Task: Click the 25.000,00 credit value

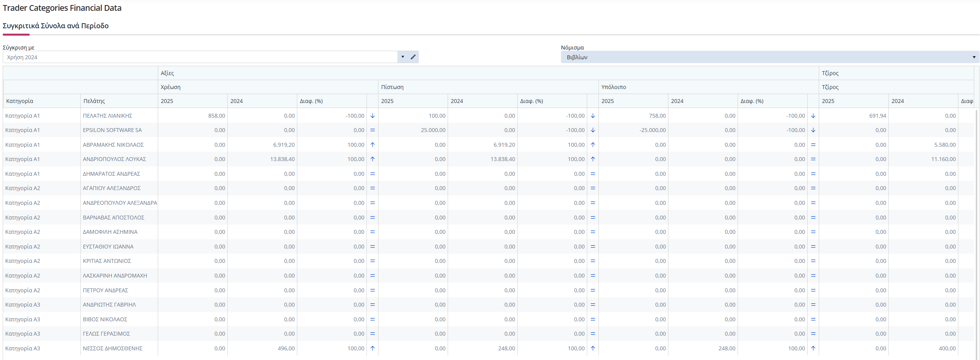Action: coord(433,130)
